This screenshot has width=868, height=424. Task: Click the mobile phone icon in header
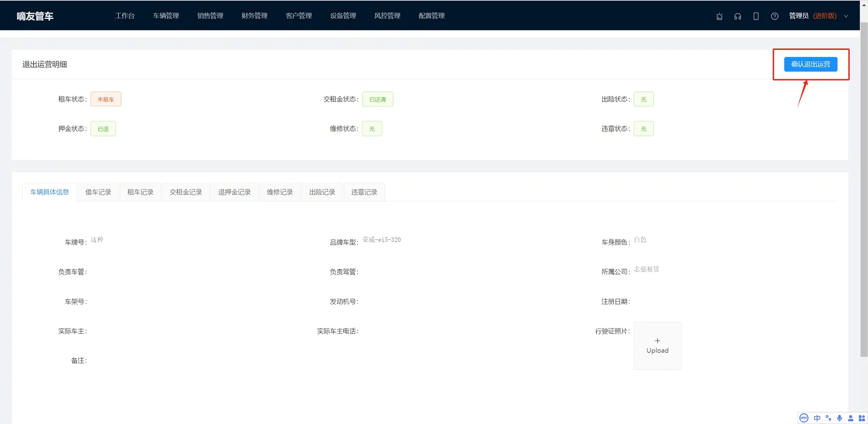point(756,16)
